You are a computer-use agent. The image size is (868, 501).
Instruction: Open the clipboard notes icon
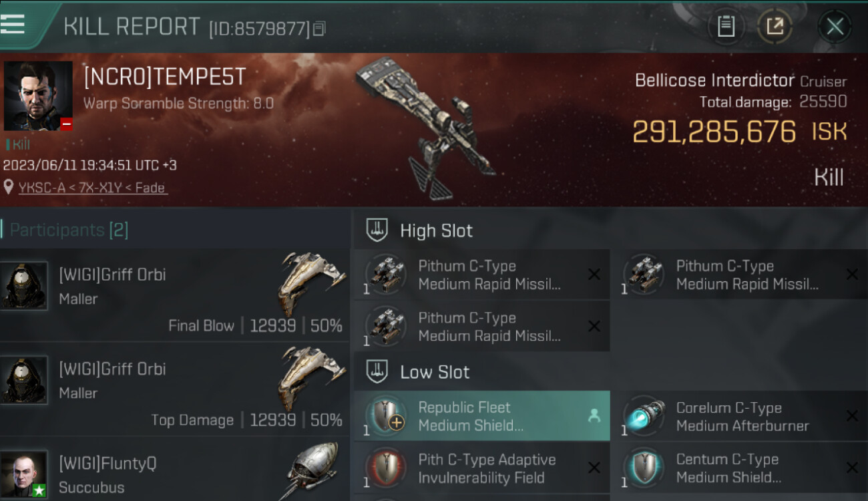click(726, 27)
